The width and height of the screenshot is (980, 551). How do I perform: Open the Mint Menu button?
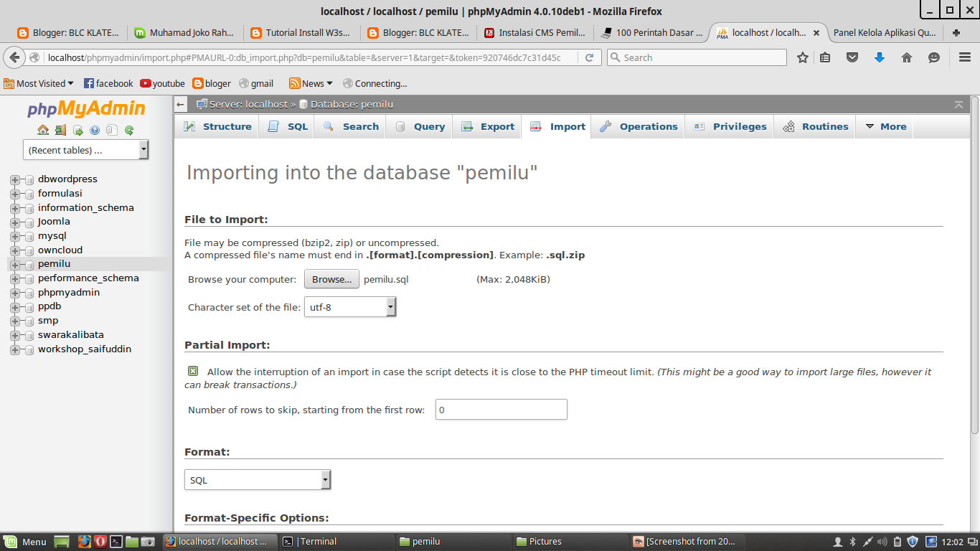[x=24, y=542]
